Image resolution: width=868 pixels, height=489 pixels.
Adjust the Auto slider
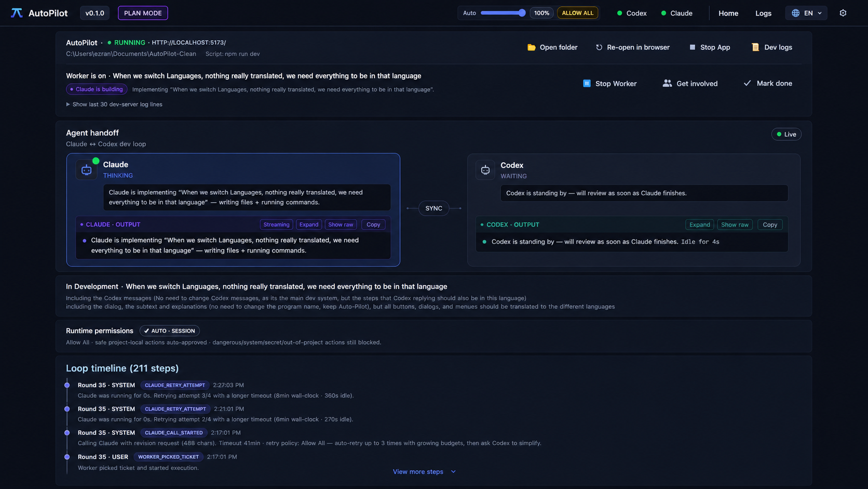(503, 13)
